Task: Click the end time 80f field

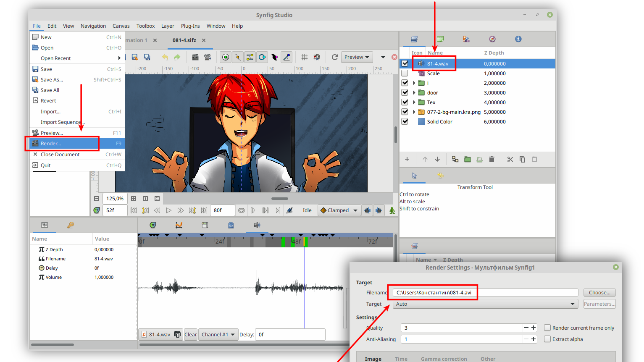Action: tap(223, 210)
